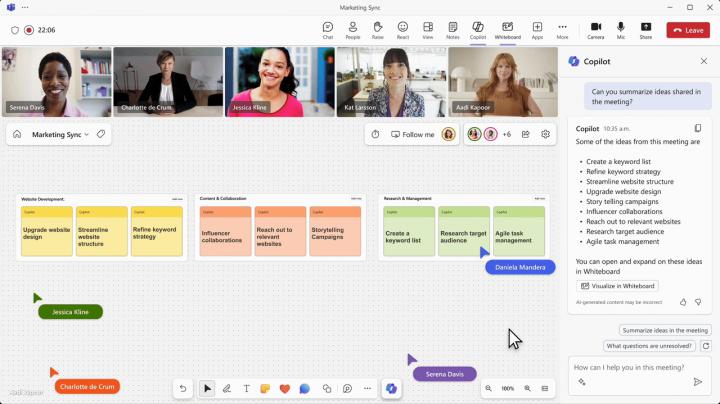Image resolution: width=720 pixels, height=404 pixels.
Task: Zoom in on the whiteboard canvas
Action: 527,388
